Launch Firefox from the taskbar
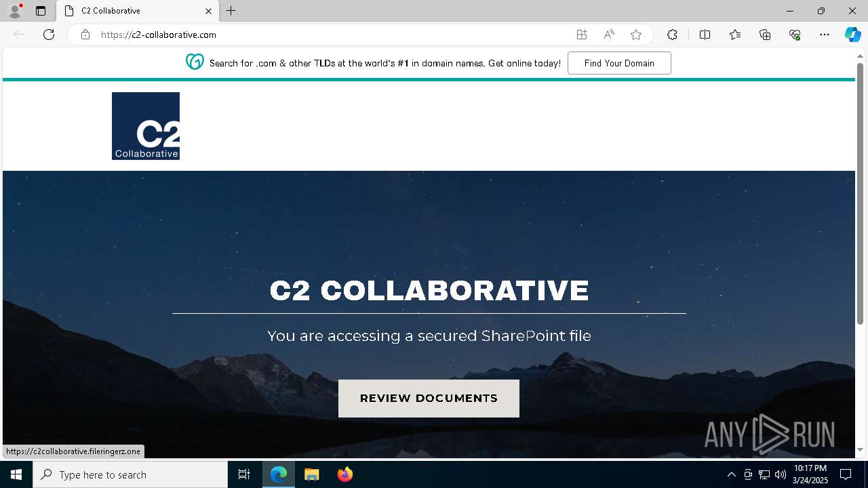Screen dimensions: 868x488 click(x=344, y=474)
